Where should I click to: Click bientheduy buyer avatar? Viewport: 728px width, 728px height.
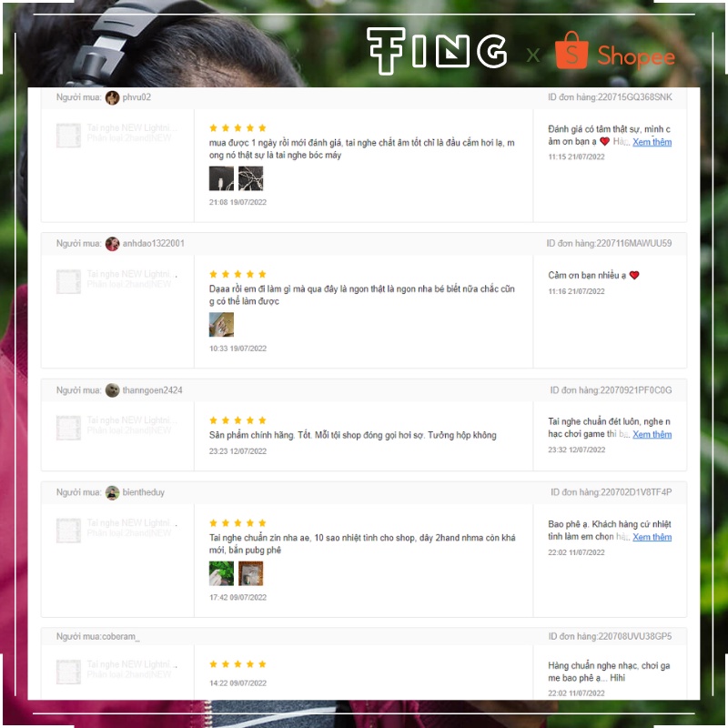pyautogui.click(x=112, y=492)
